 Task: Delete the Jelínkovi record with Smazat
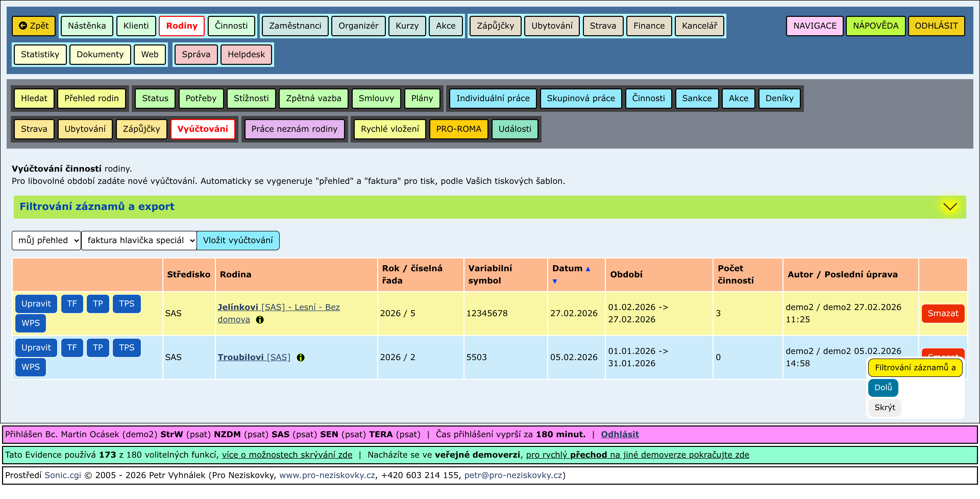943,314
